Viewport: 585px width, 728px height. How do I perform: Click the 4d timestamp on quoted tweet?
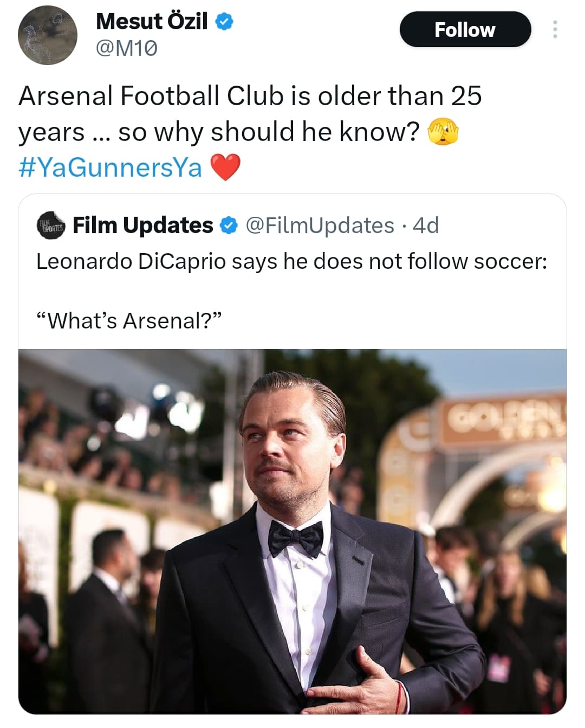426,226
